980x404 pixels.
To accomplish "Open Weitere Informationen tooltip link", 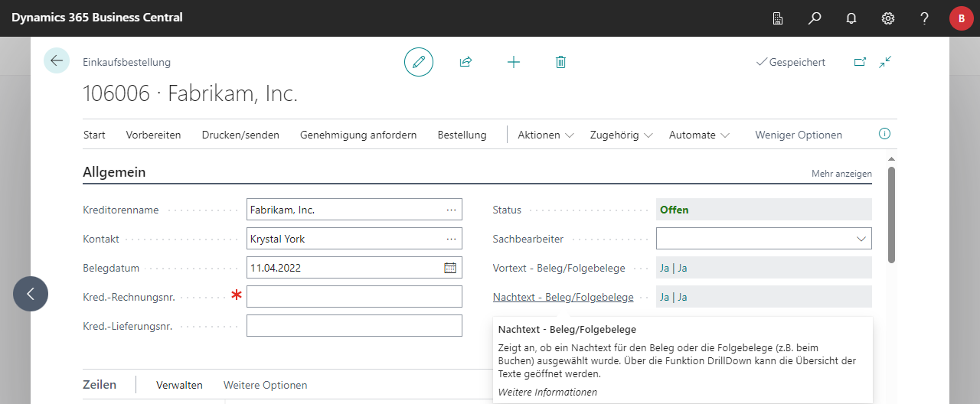I will pos(547,392).
